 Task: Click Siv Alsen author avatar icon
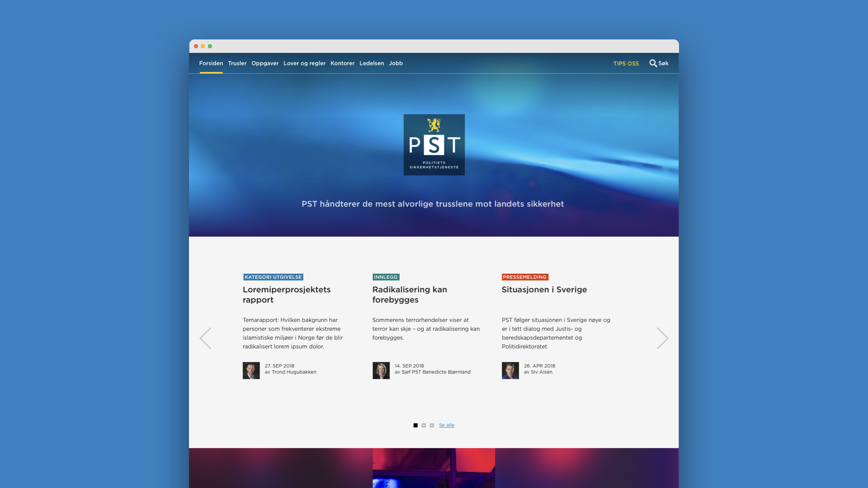click(510, 370)
